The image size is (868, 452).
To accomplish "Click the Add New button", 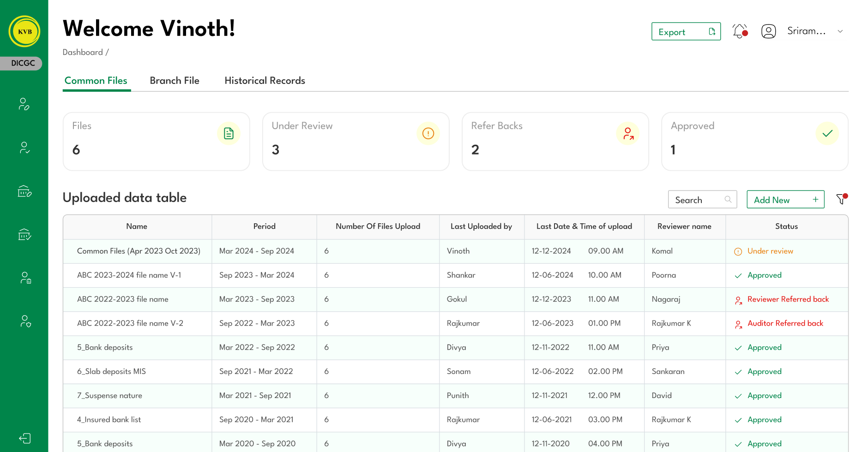I will pos(785,199).
